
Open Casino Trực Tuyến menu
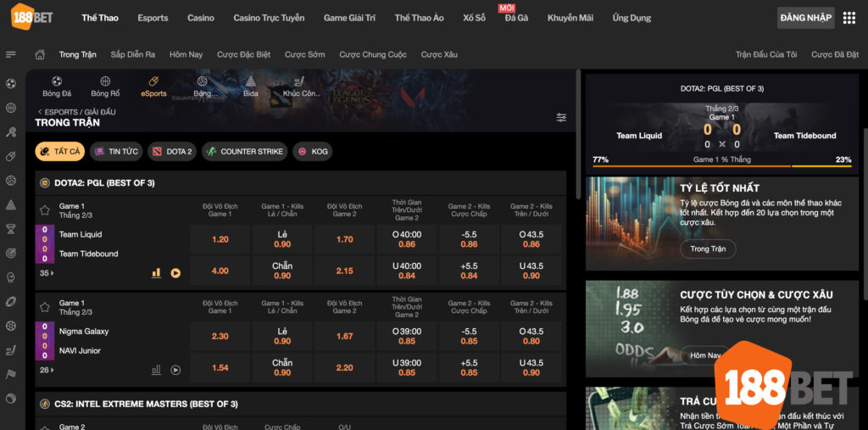(x=269, y=18)
